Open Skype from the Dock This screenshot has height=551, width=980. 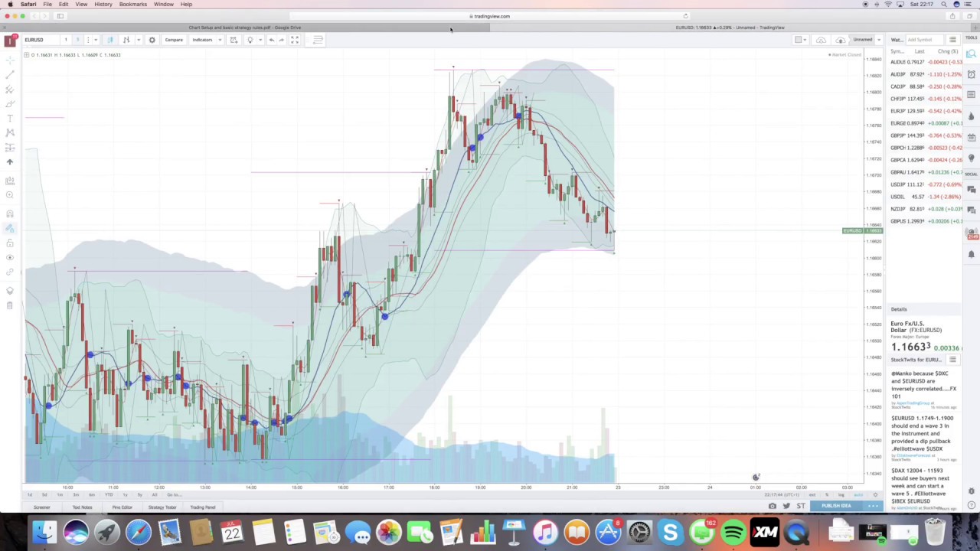[671, 532]
